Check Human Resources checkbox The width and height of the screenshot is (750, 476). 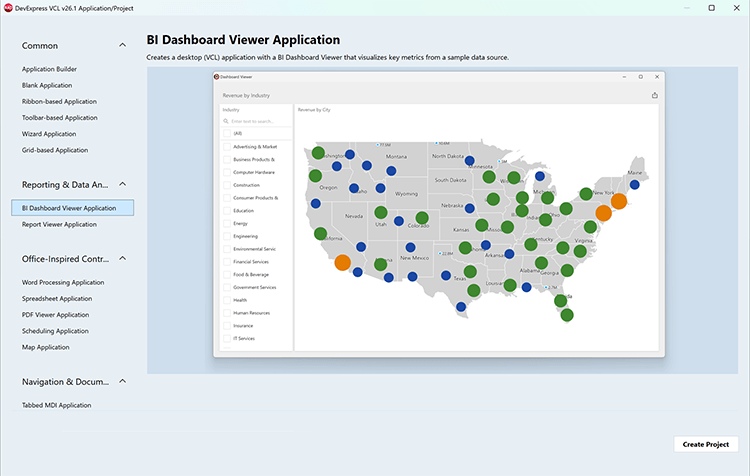[x=227, y=313]
